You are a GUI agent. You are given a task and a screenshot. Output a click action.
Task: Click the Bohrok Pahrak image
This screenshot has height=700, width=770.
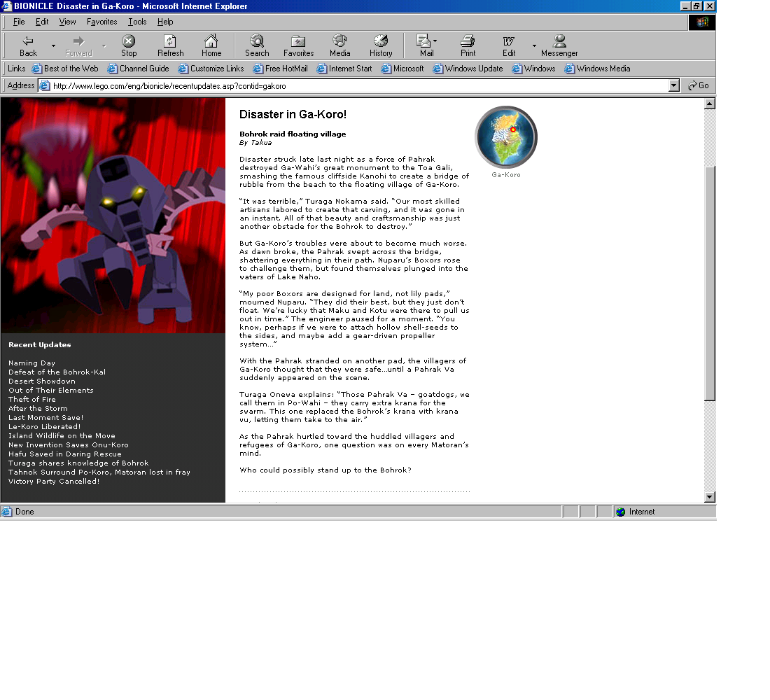pyautogui.click(x=113, y=215)
